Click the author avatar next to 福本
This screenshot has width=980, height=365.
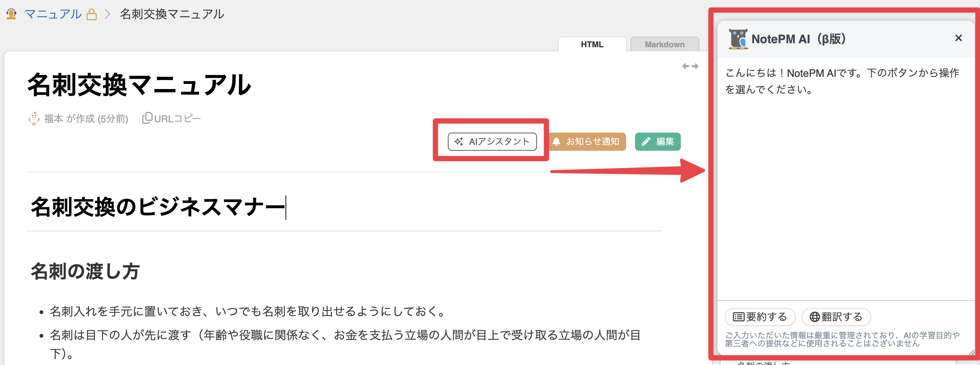(34, 119)
